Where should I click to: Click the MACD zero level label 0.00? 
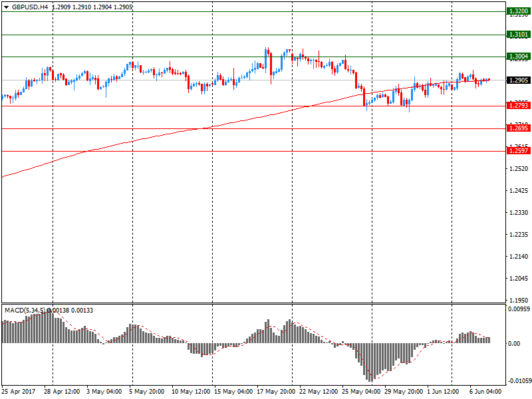click(x=513, y=344)
